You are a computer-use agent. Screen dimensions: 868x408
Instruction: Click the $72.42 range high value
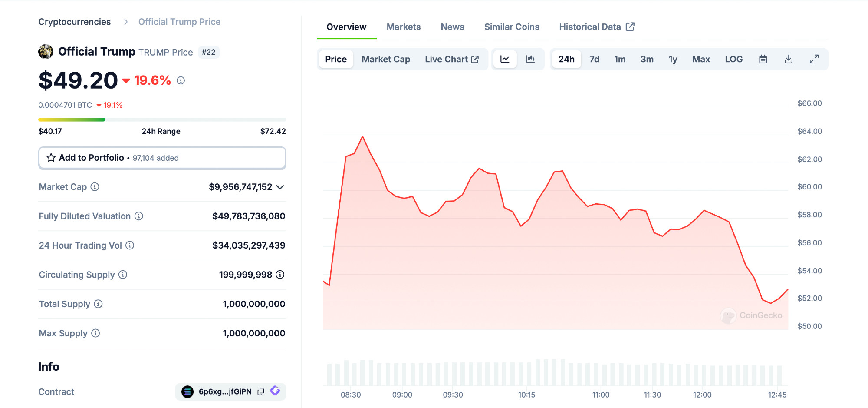tap(273, 131)
